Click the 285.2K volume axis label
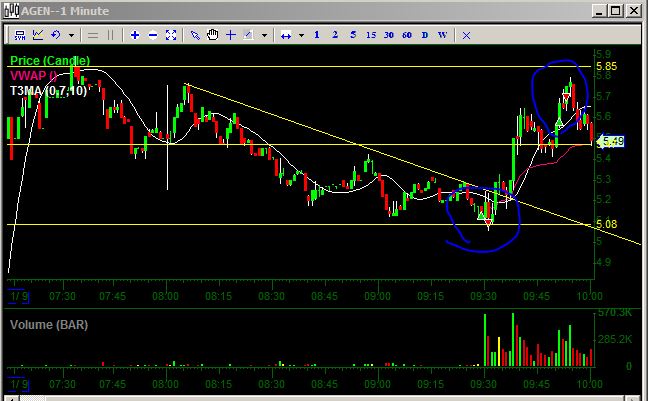The image size is (648, 401). pyautogui.click(x=615, y=339)
